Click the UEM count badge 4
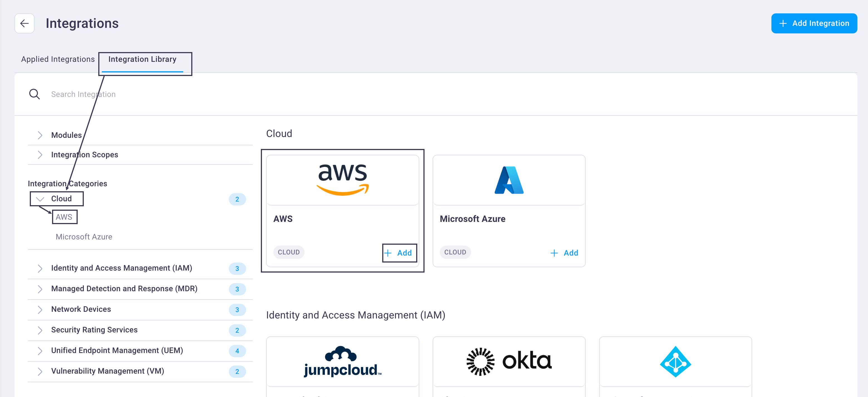 (237, 351)
